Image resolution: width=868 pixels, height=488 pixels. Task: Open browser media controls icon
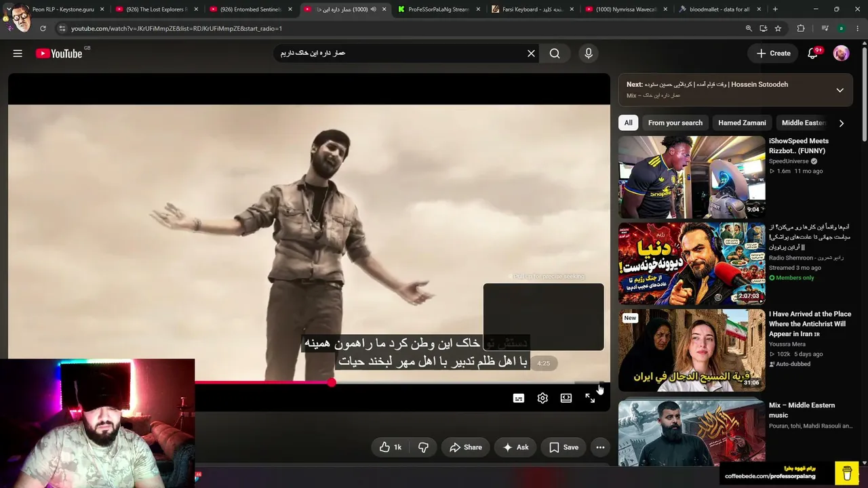[825, 28]
